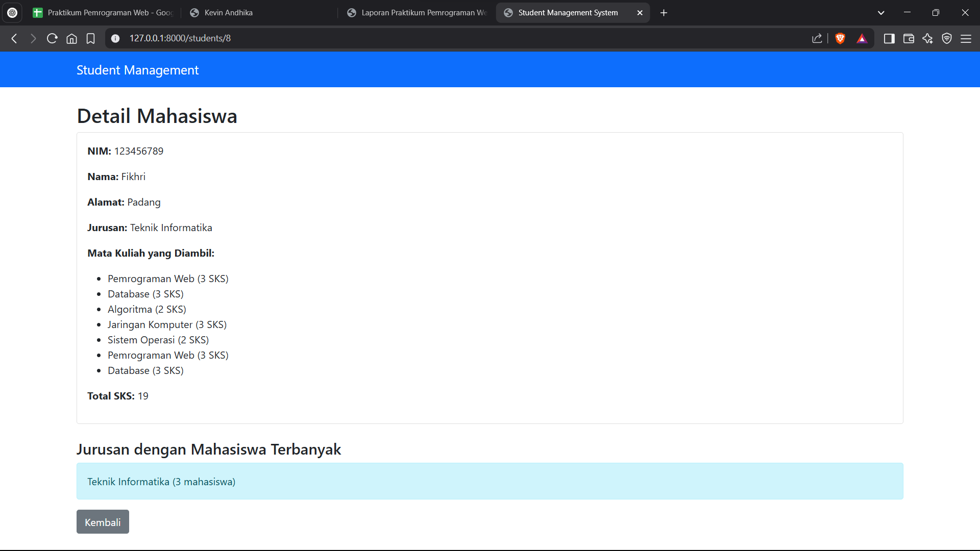The width and height of the screenshot is (980, 551).
Task: Open the share page icon
Action: pos(817,38)
